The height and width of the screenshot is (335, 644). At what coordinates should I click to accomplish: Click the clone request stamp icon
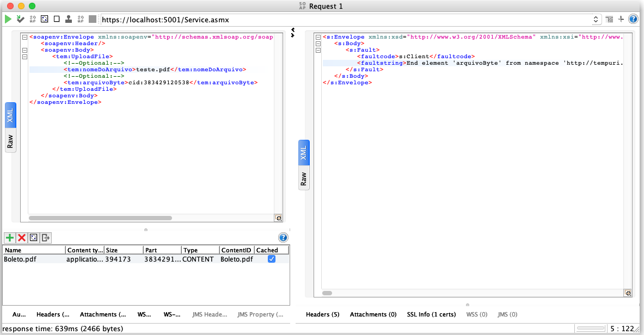coord(69,19)
